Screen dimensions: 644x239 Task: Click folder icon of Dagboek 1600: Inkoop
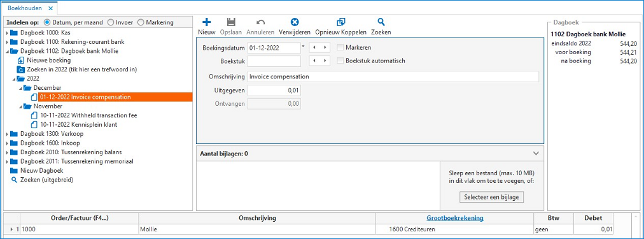[13, 143]
